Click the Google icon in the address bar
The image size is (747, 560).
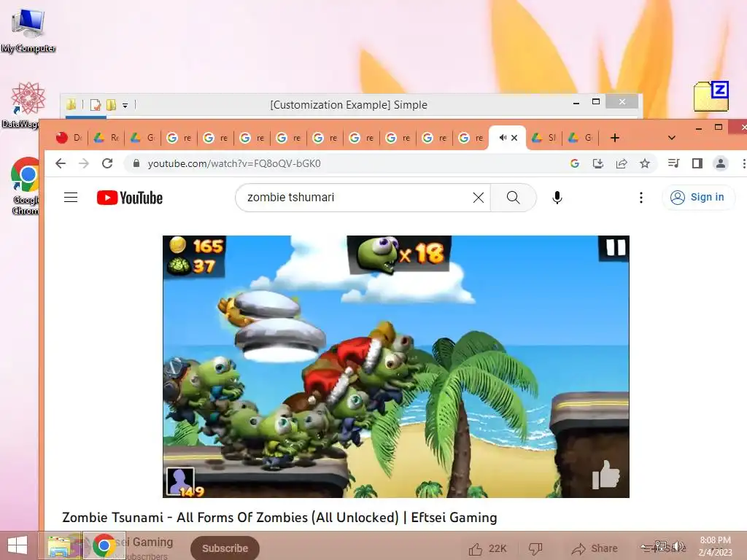point(575,163)
